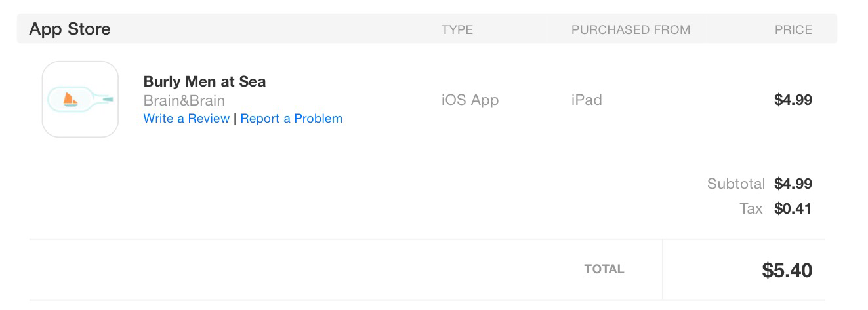Screen dimensions: 868x310
Task: Click the TOTAL label
Action: coord(604,269)
